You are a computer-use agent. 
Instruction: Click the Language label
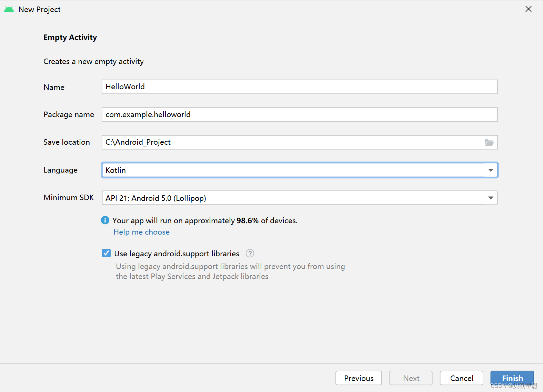(x=60, y=170)
